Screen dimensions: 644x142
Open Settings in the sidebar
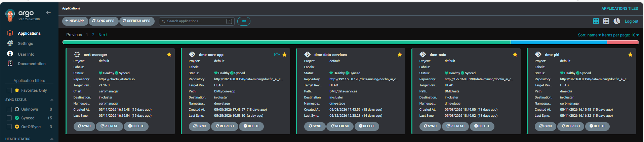tap(26, 44)
